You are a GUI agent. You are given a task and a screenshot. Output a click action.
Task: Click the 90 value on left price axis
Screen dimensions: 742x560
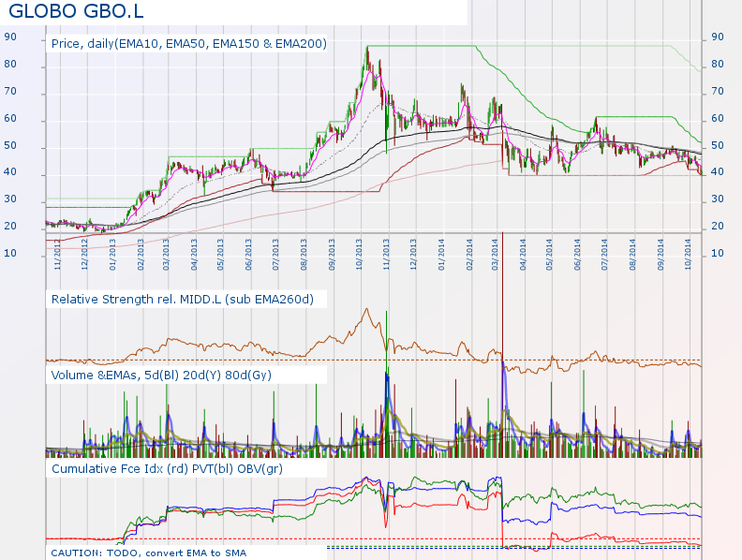[x=10, y=37]
